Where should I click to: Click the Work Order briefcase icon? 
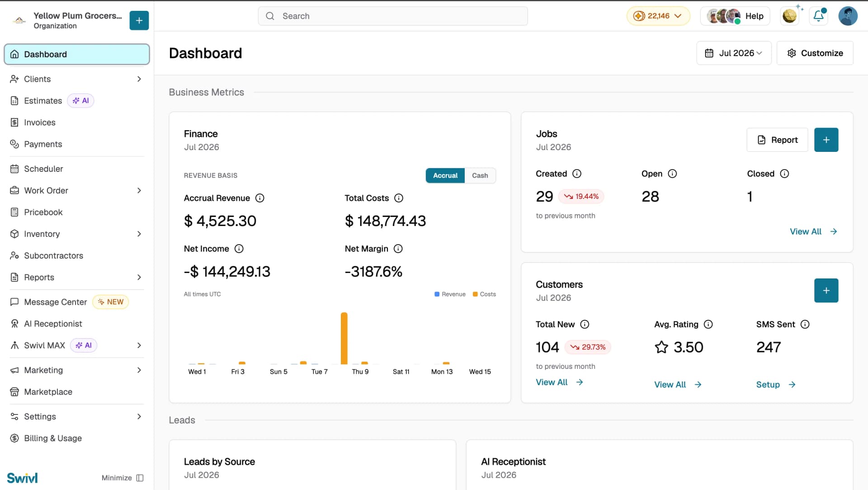[14, 191]
